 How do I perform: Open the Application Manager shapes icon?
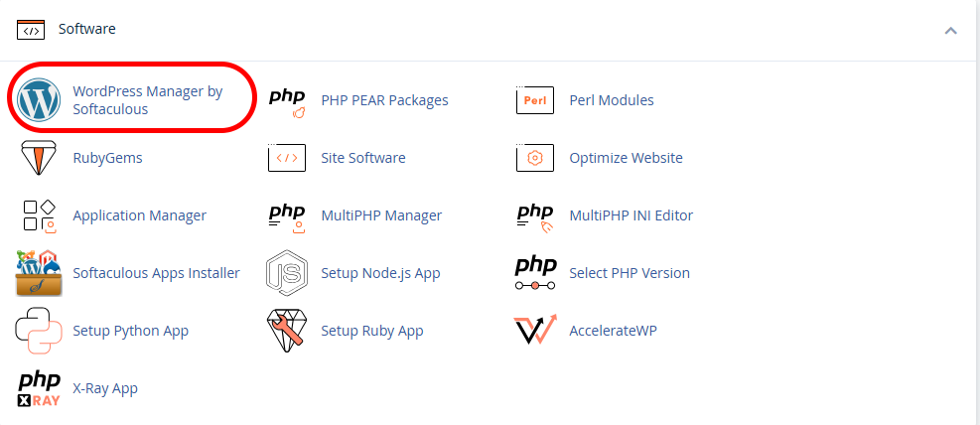40,215
